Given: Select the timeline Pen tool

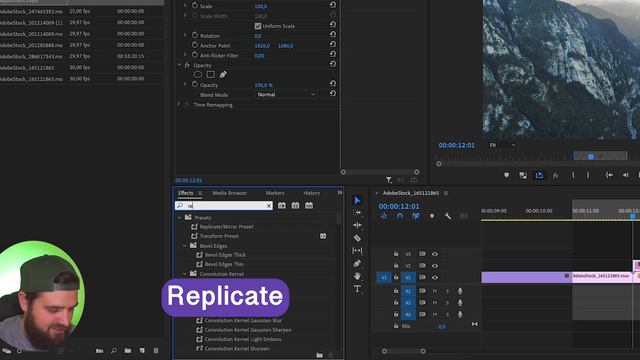Looking at the screenshot, I should (357, 264).
